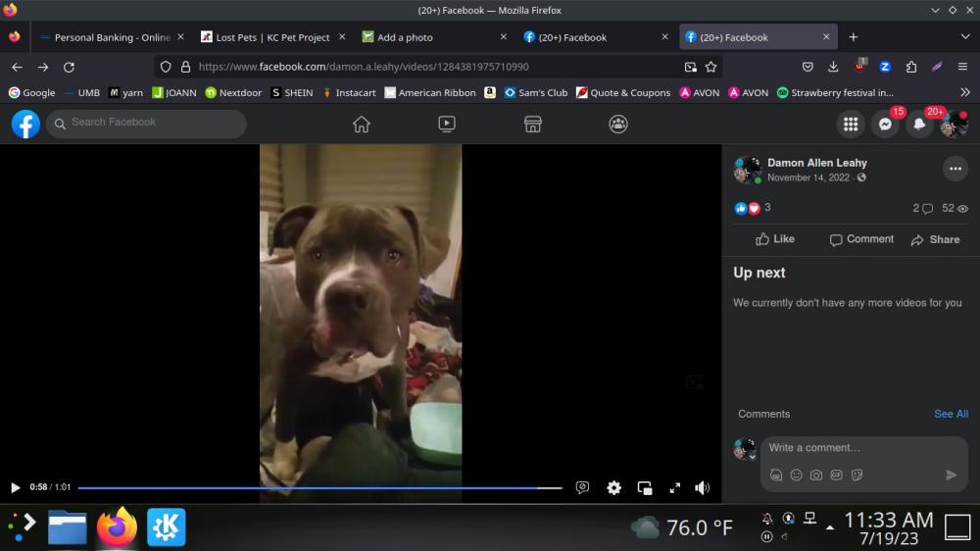The height and width of the screenshot is (551, 980).
Task: Show more bookmarks overflow chevron
Action: (x=965, y=92)
